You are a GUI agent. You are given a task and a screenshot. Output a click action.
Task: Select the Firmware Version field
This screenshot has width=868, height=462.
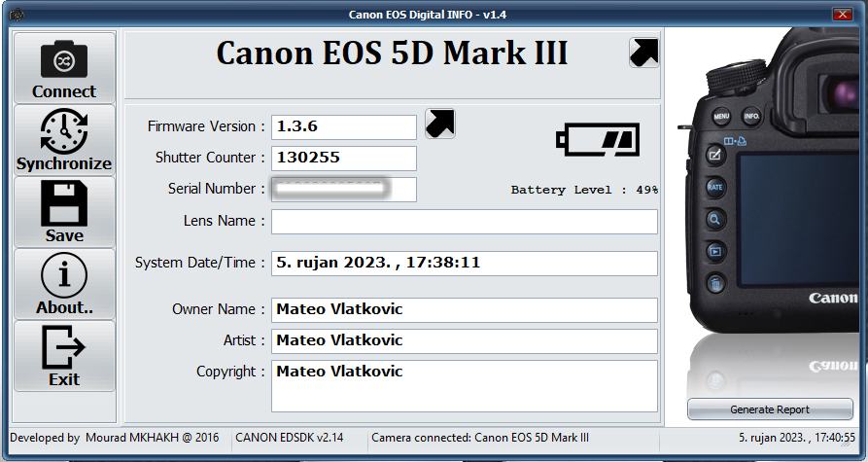pos(344,126)
